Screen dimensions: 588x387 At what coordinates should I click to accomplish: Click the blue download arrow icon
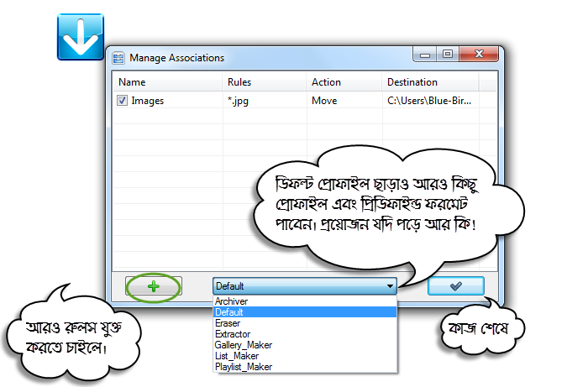click(x=81, y=37)
